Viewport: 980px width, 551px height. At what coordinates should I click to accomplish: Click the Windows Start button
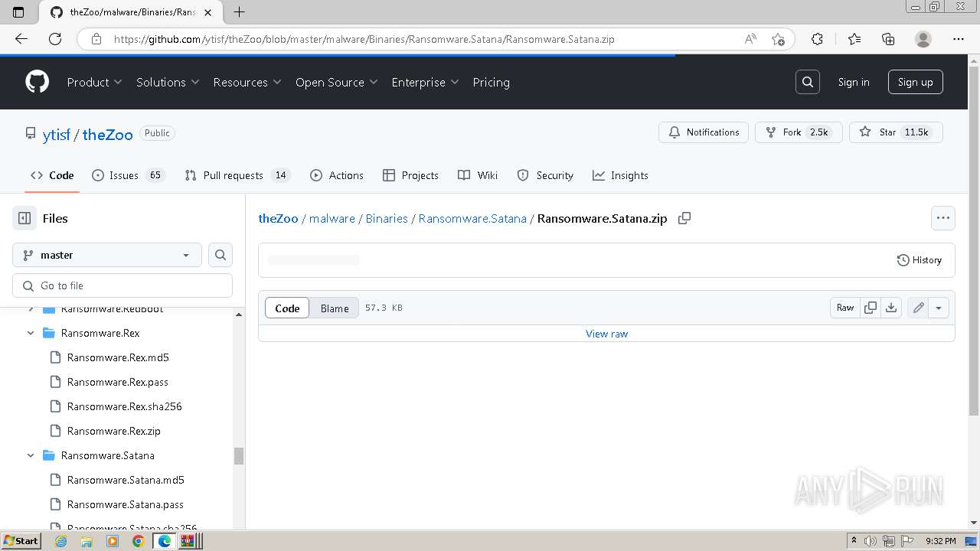(x=21, y=540)
